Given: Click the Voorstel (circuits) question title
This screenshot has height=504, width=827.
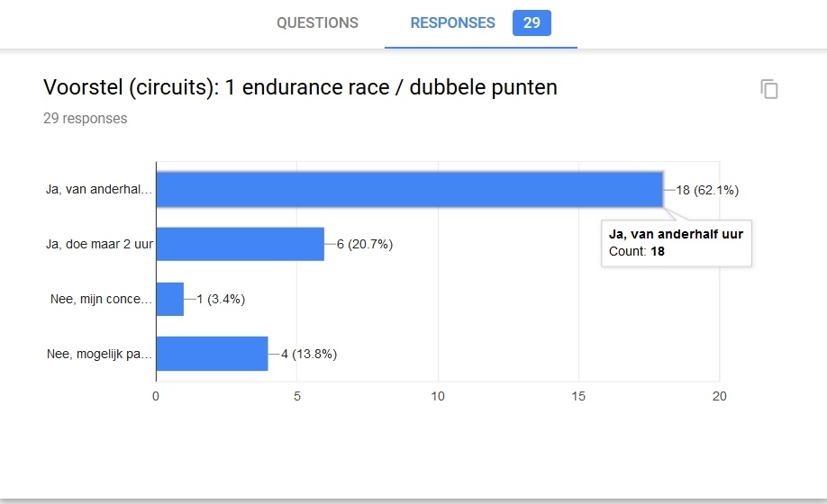Looking at the screenshot, I should click(300, 87).
